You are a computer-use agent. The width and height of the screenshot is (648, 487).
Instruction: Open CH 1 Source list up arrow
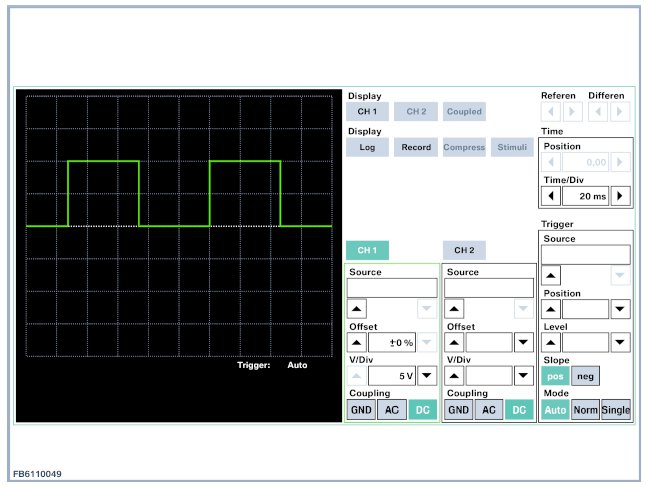point(357,309)
